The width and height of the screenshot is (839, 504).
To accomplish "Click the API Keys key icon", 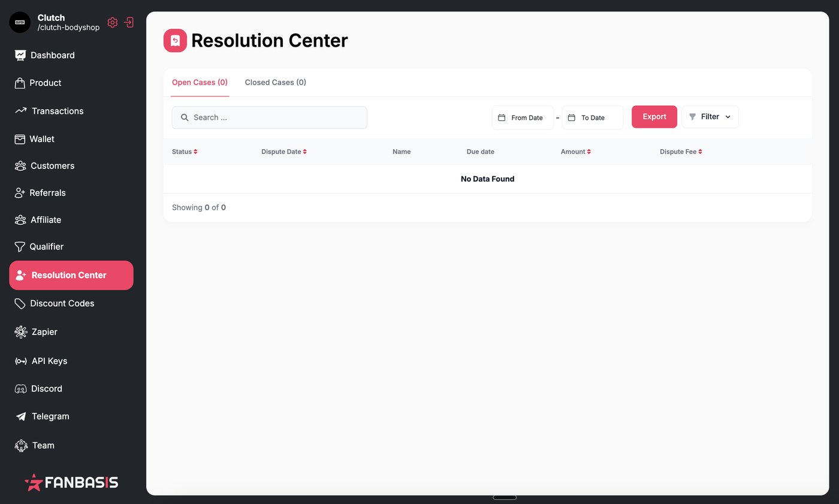I will click(x=21, y=361).
